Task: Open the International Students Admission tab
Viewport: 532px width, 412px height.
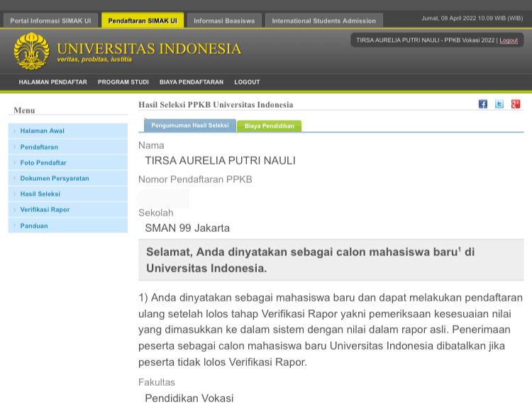Action: [324, 21]
